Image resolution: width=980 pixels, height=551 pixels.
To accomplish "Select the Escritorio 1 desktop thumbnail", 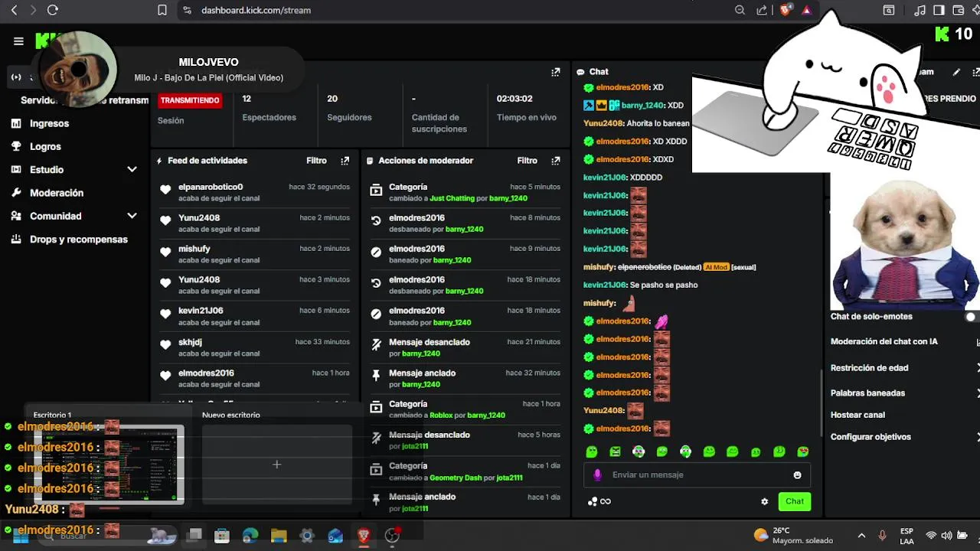I will (107, 465).
